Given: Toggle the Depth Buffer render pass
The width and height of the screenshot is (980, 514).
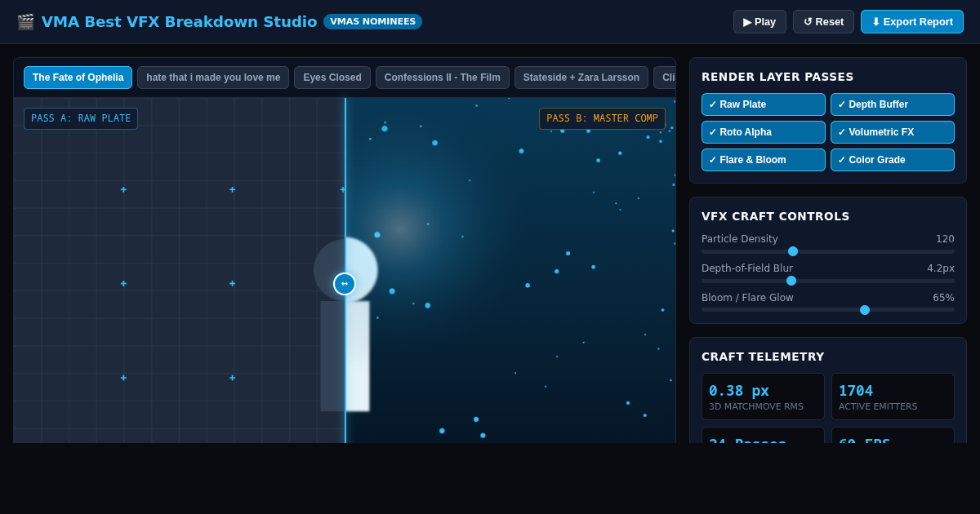Looking at the screenshot, I should point(893,104).
